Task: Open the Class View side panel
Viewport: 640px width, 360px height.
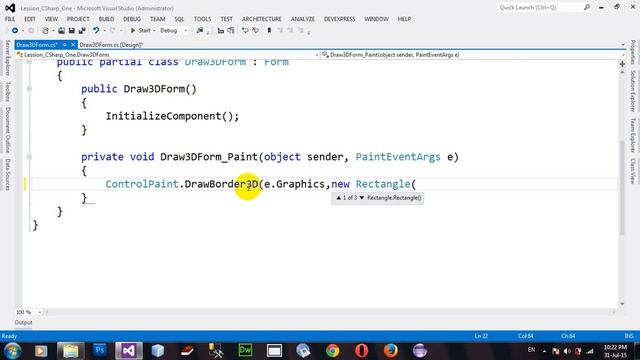Action: point(632,171)
